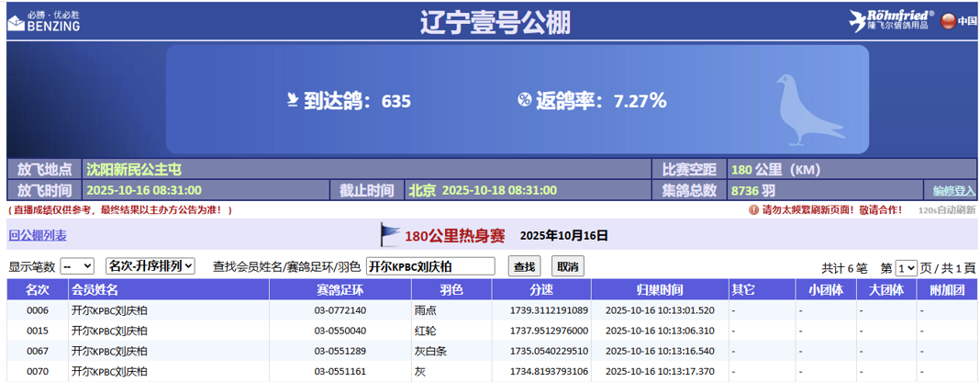Click the 查找 search button

(524, 266)
